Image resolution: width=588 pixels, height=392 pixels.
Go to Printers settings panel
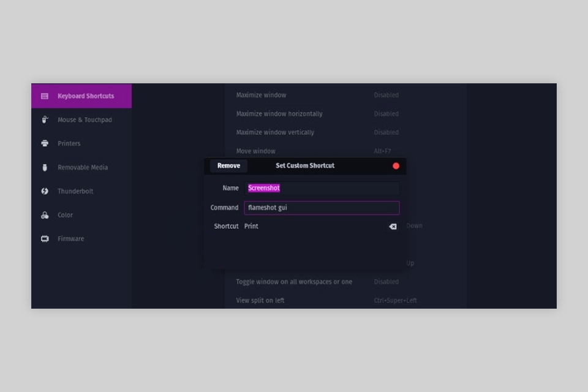click(81, 143)
